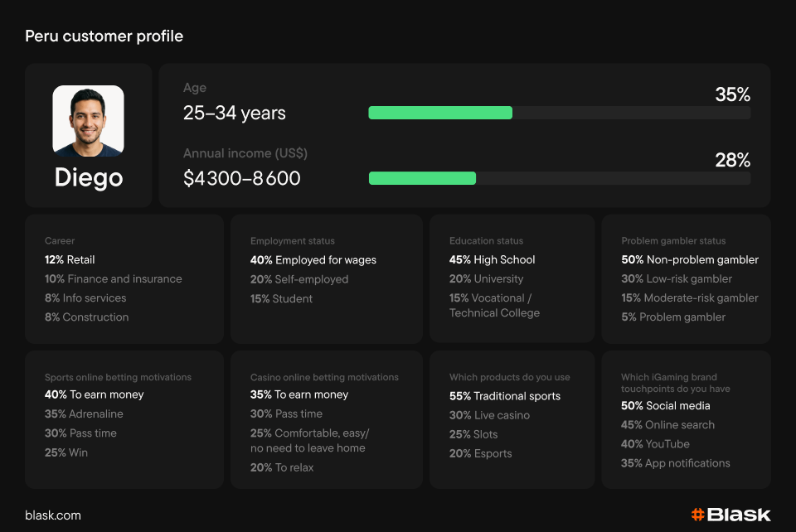
Task: Select the 35% App notifications entry
Action: click(x=675, y=463)
